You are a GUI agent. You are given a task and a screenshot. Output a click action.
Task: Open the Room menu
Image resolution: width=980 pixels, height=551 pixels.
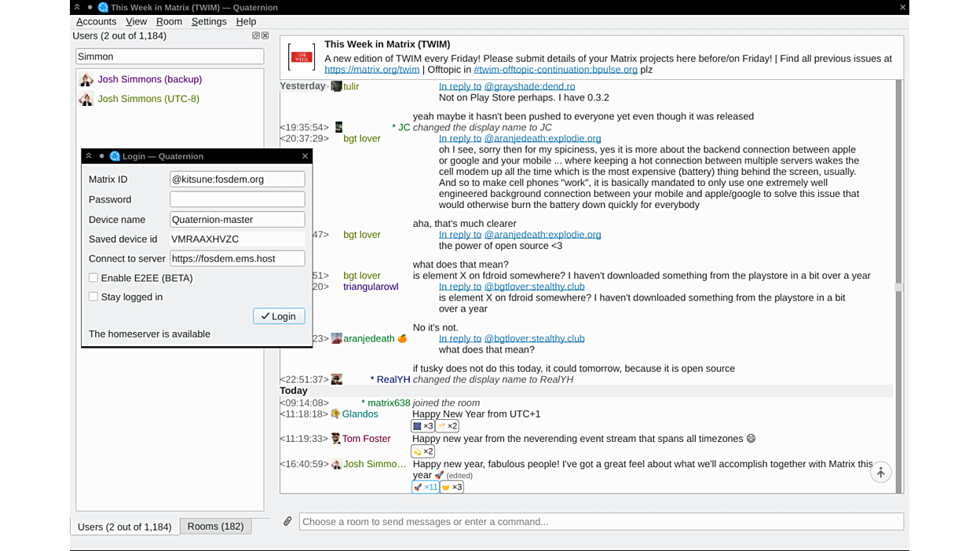click(169, 22)
